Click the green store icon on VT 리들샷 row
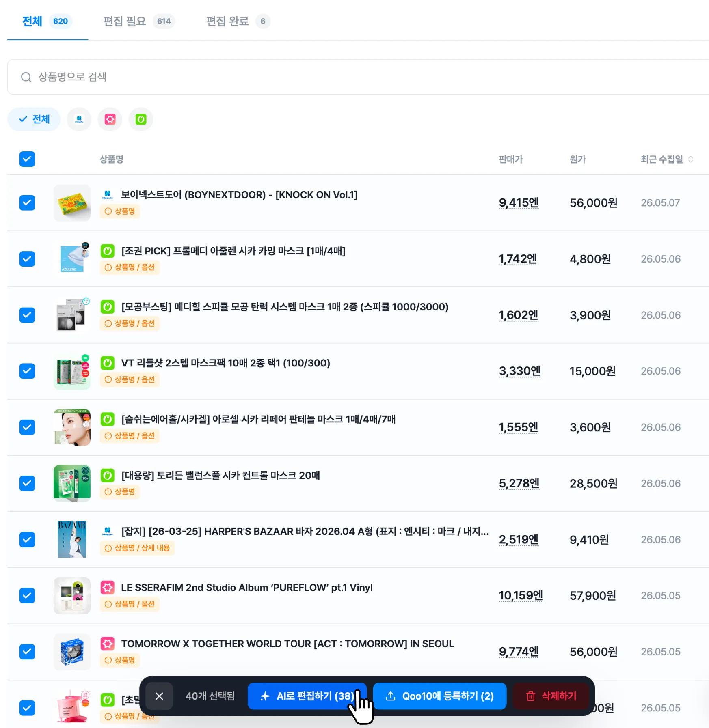This screenshot has width=709, height=728. click(108, 363)
